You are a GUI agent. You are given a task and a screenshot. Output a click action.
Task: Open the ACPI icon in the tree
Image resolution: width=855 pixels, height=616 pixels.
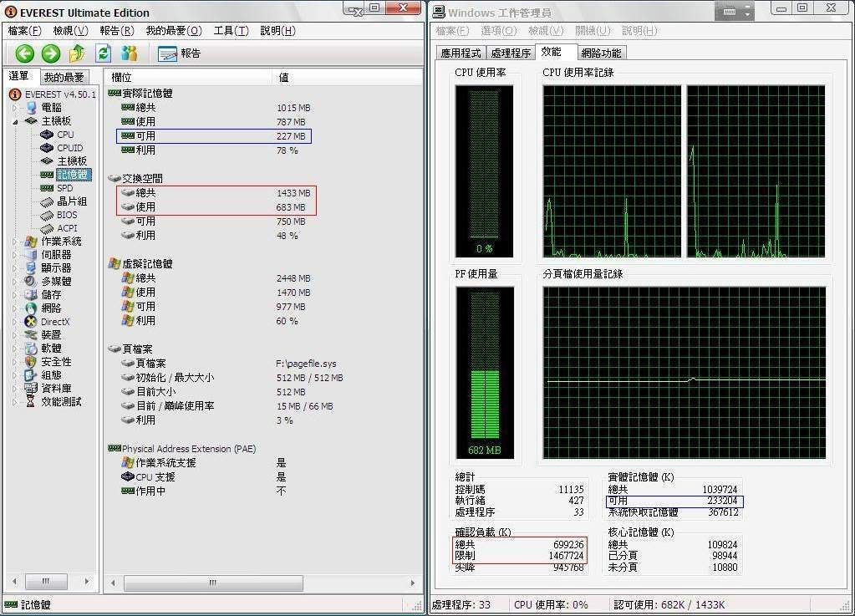pyautogui.click(x=47, y=228)
